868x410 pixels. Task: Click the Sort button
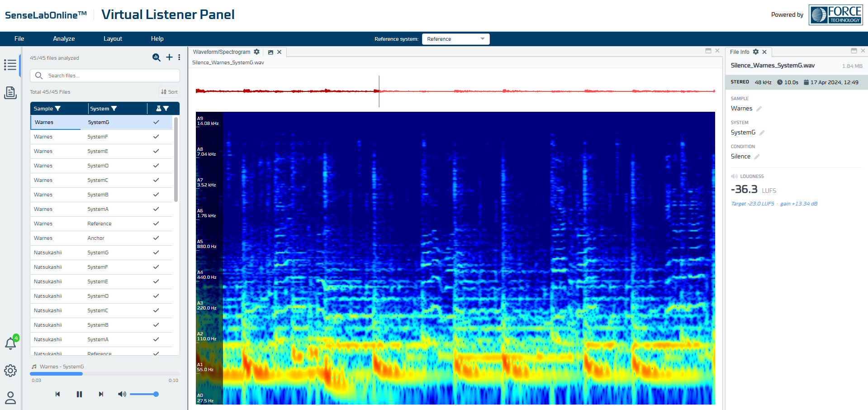pyautogui.click(x=169, y=92)
